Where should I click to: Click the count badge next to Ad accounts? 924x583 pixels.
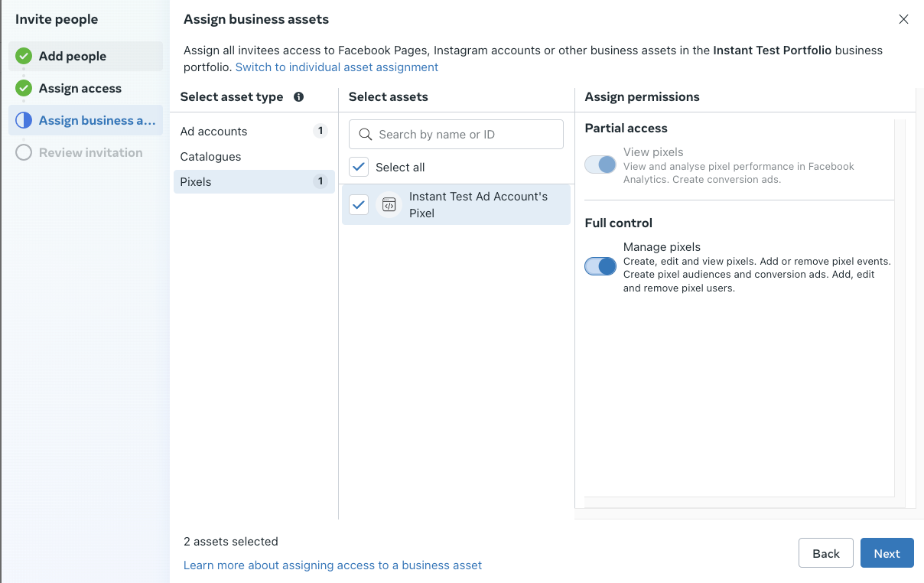point(321,131)
